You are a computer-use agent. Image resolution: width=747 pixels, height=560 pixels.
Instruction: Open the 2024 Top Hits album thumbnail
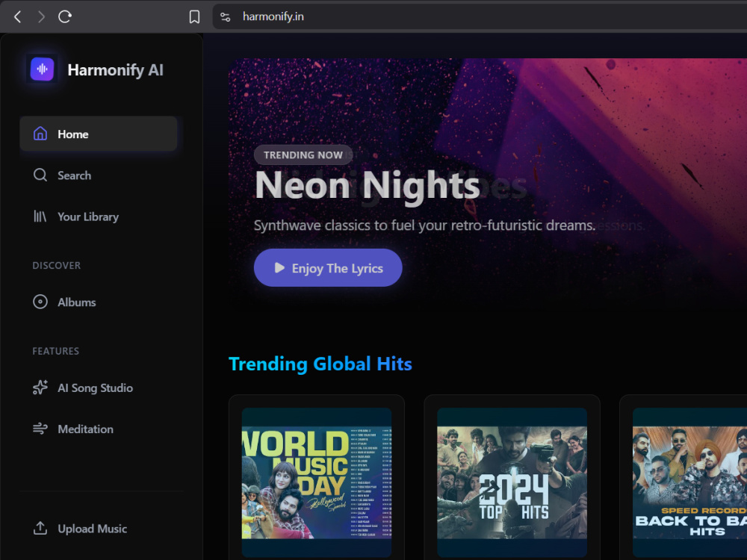512,482
